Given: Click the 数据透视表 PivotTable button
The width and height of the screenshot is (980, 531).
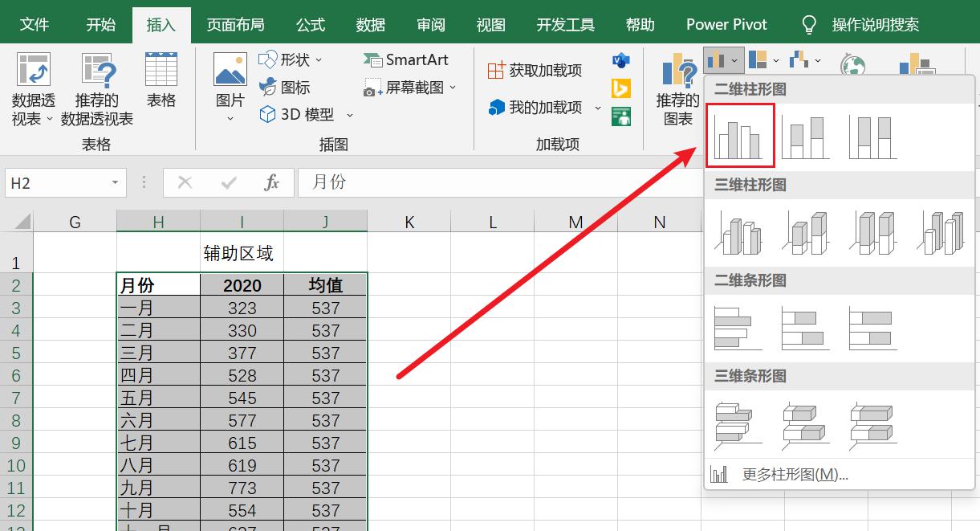Looking at the screenshot, I should click(33, 88).
